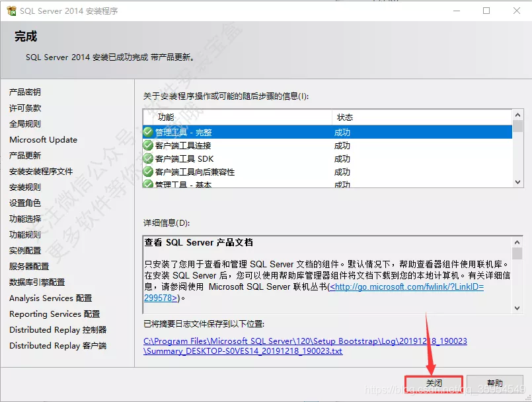Click details box scrollbar up arrow

[517, 242]
